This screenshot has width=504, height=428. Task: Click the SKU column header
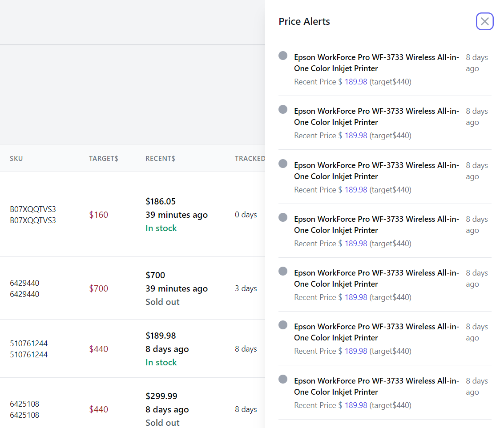16,158
